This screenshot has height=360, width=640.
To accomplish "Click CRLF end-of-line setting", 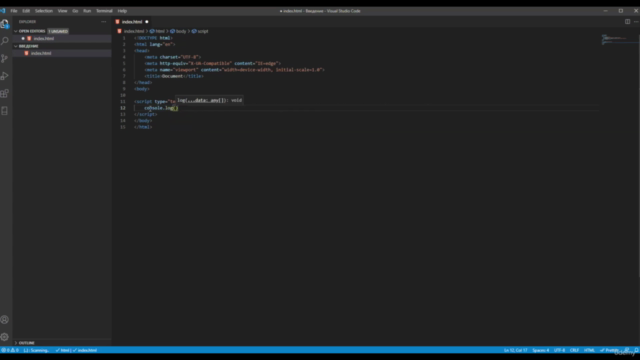I will (x=574, y=350).
